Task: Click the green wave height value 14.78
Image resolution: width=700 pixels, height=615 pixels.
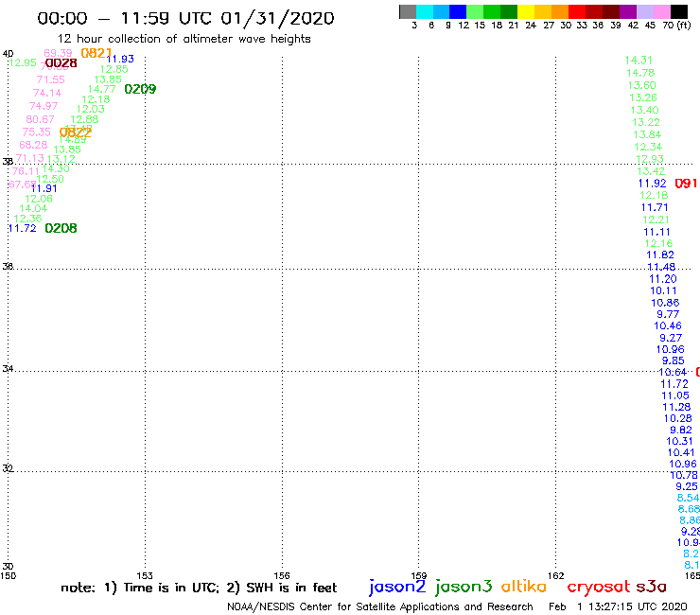Action: click(x=640, y=73)
